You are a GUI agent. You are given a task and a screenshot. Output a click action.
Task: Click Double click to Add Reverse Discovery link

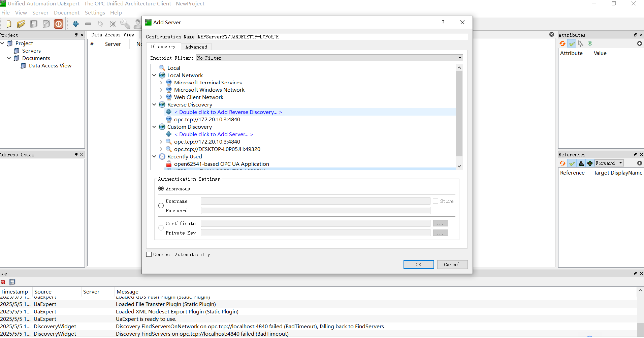point(228,112)
